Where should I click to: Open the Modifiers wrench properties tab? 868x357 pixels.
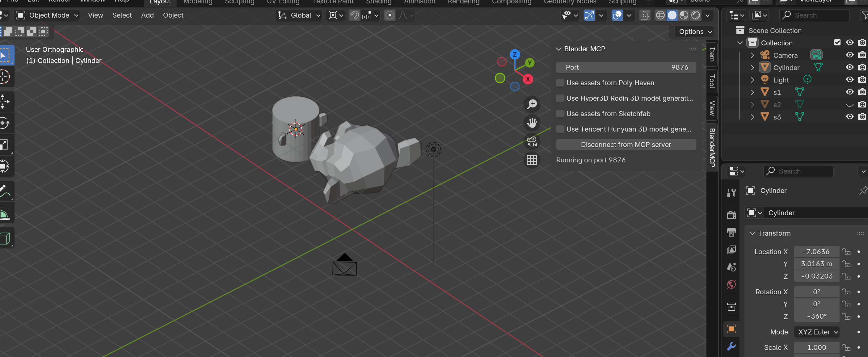731,346
